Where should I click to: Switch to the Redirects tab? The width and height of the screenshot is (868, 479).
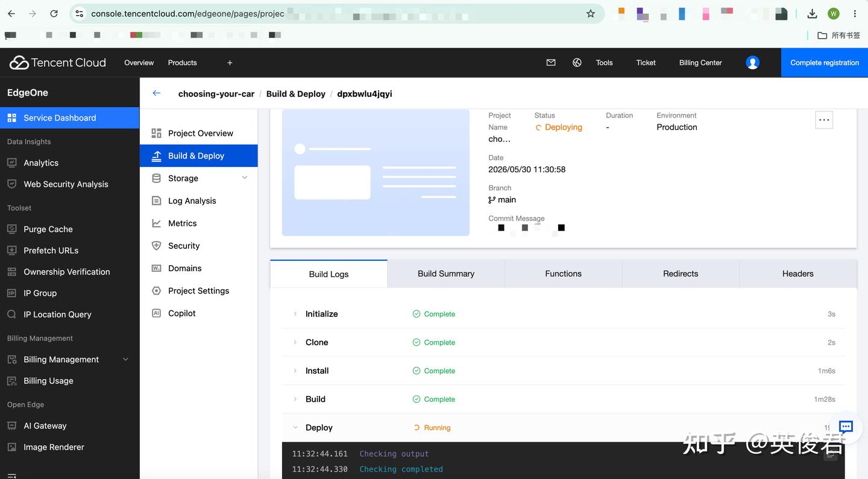coord(681,274)
